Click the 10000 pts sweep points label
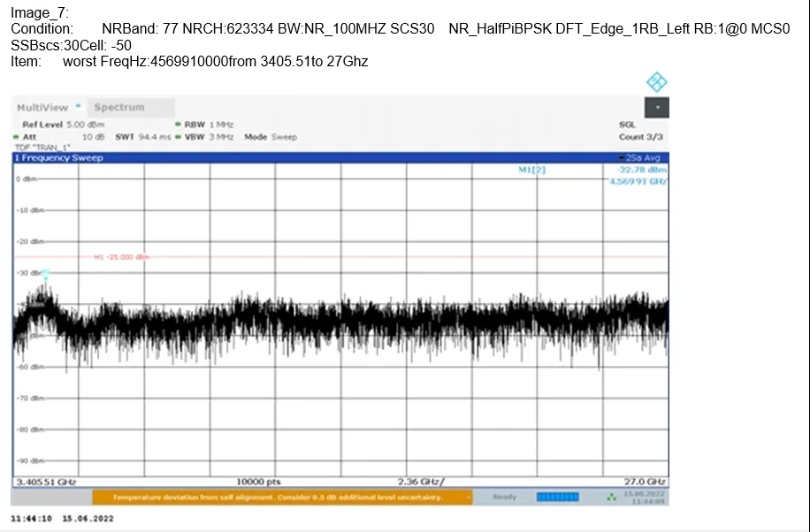810x532 pixels. [258, 482]
